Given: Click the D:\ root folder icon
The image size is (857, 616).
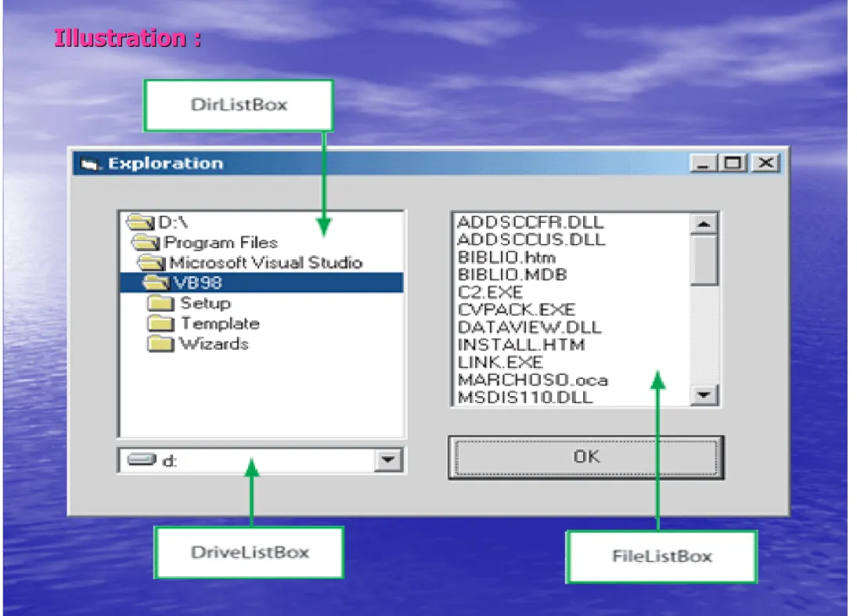Looking at the screenshot, I should (140, 222).
